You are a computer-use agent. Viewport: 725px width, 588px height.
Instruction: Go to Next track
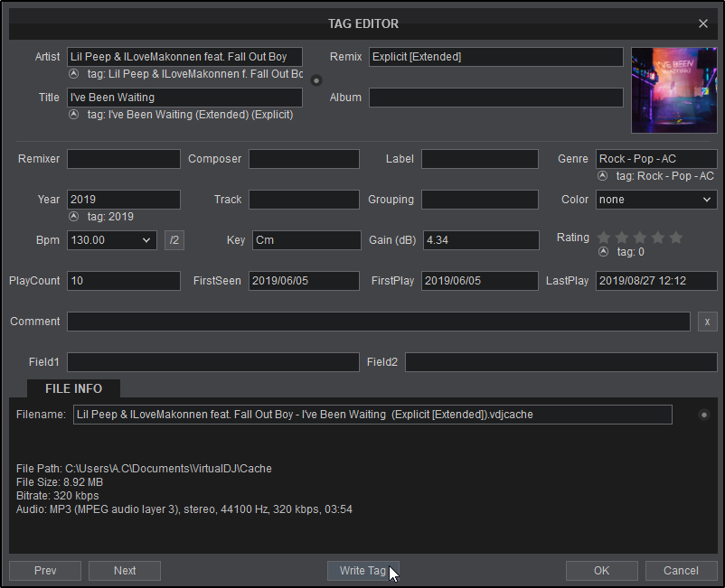click(125, 571)
